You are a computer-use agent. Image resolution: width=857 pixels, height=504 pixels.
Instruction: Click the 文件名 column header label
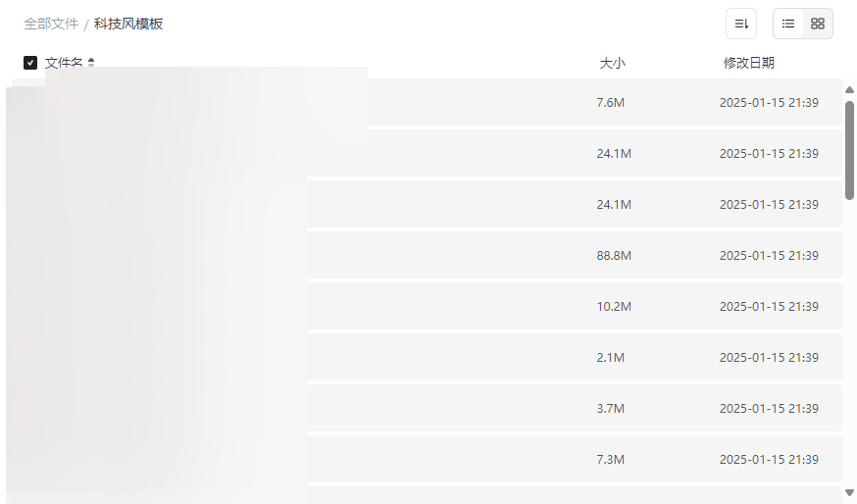click(x=64, y=63)
